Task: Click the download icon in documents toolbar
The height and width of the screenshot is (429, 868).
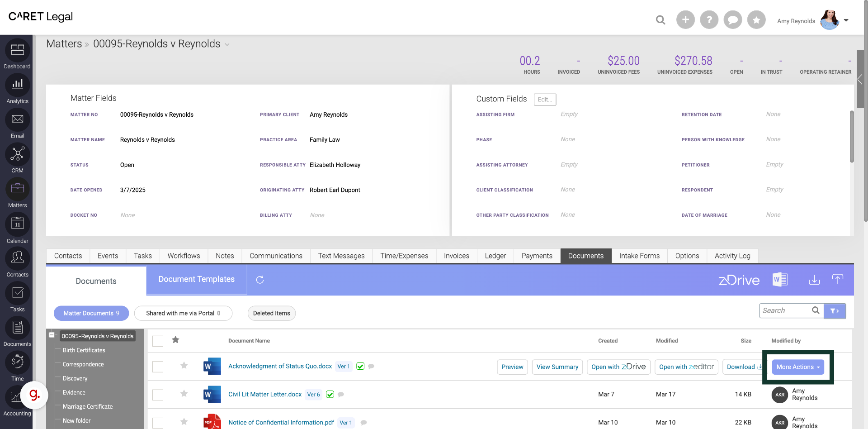Action: click(814, 280)
